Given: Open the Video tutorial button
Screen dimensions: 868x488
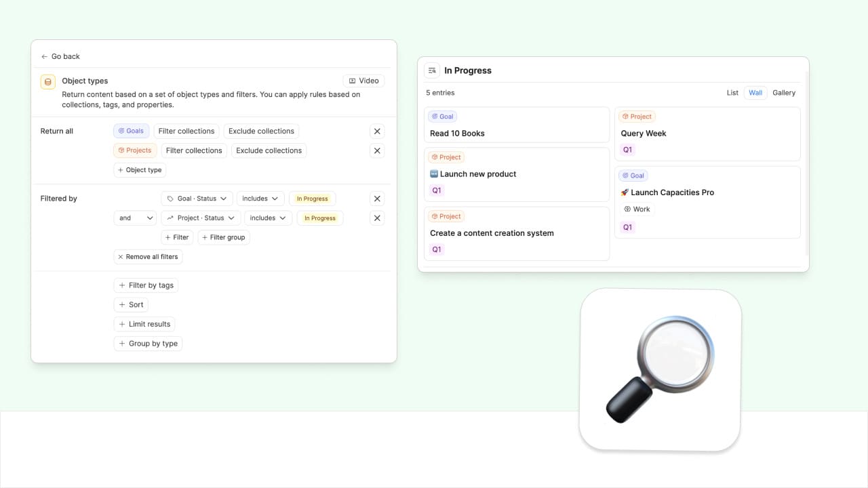Looking at the screenshot, I should pos(363,81).
